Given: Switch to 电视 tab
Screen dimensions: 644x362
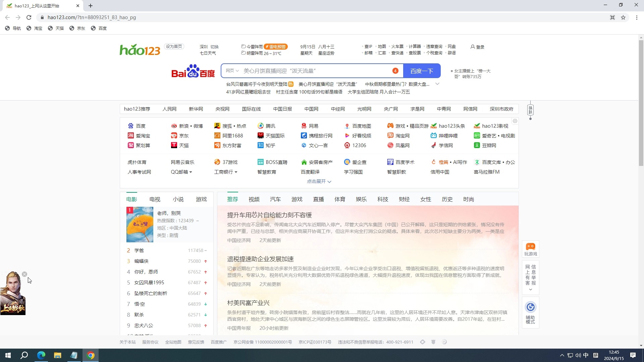Looking at the screenshot, I should click(x=155, y=199).
